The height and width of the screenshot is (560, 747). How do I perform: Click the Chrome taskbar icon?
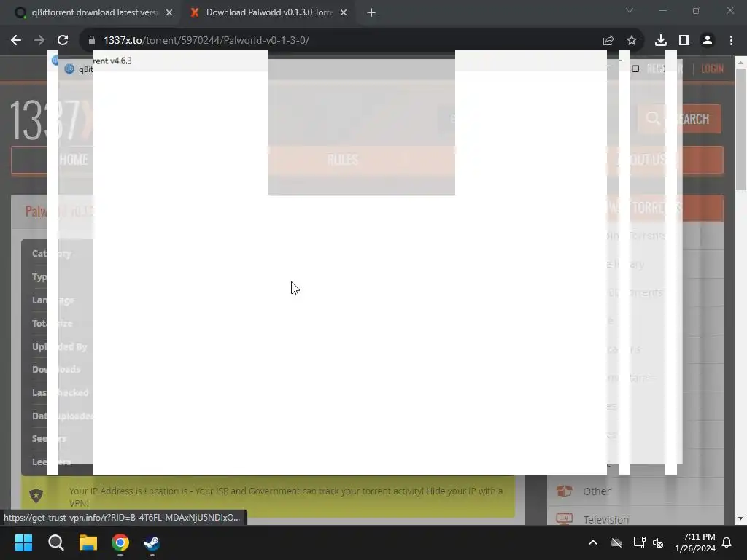(x=120, y=542)
